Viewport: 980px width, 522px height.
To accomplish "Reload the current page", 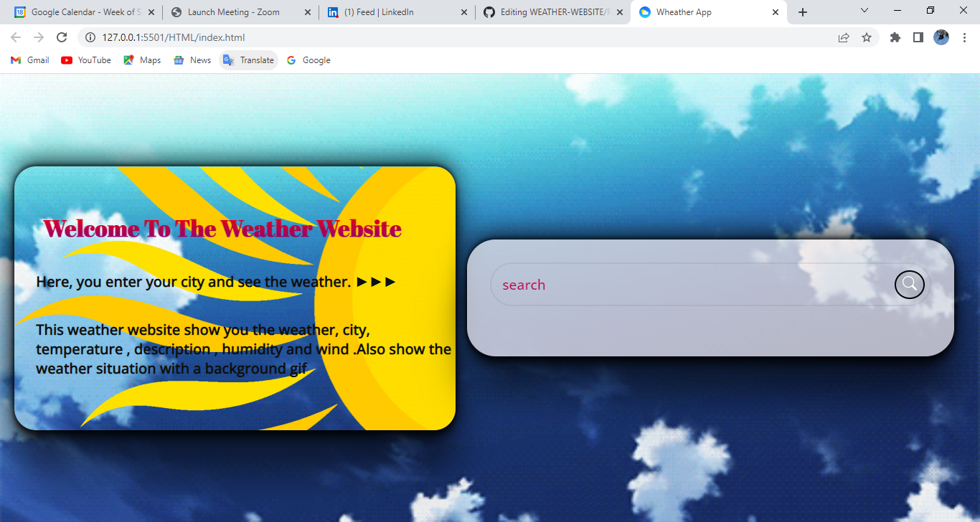I will coord(62,37).
